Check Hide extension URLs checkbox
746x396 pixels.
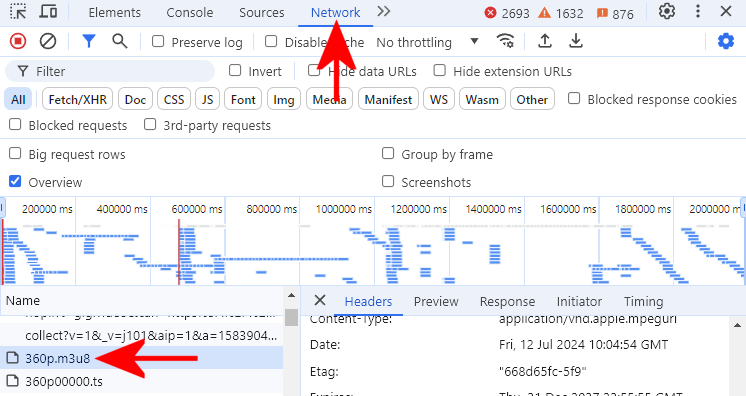440,70
